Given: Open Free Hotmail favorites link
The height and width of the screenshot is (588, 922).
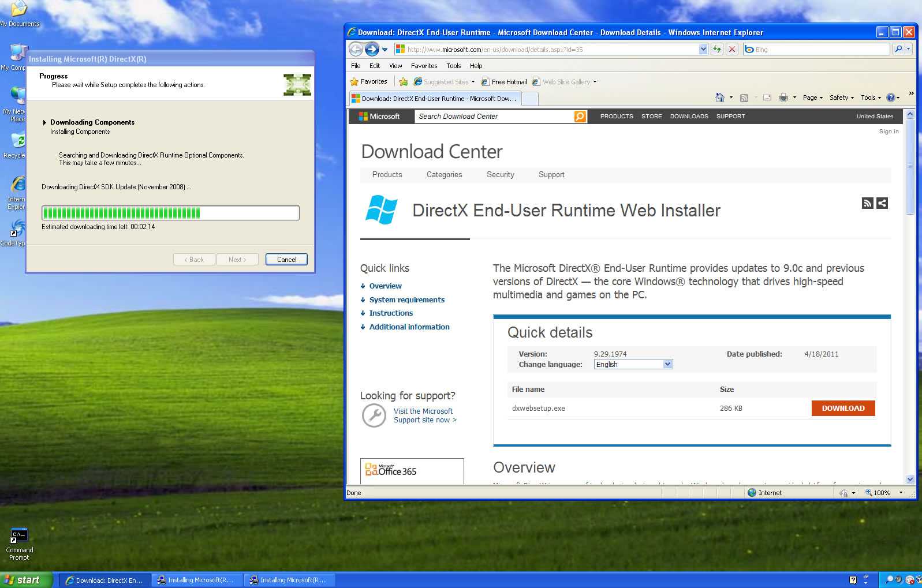Looking at the screenshot, I should pyautogui.click(x=504, y=81).
